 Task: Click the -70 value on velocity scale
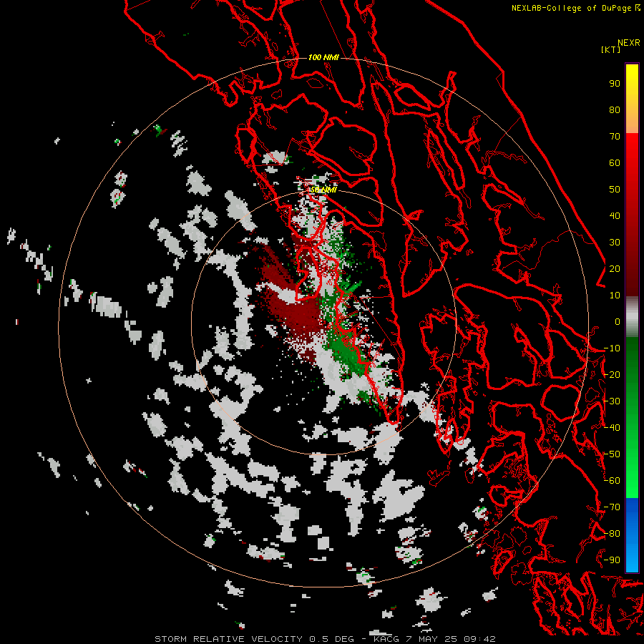(x=612, y=507)
